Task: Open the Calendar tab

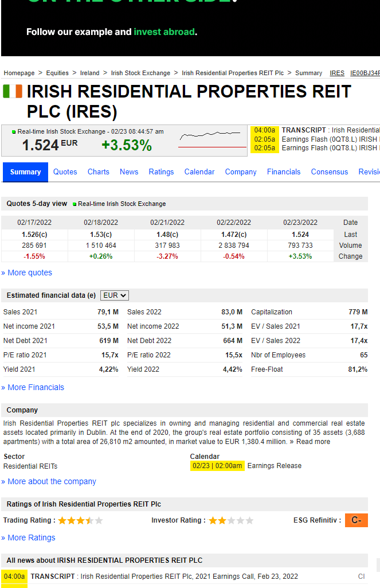Action: tap(199, 172)
